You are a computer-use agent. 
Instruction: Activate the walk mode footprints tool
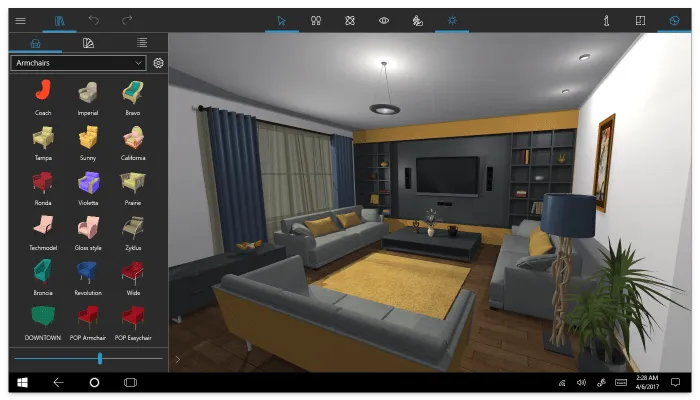(316, 21)
